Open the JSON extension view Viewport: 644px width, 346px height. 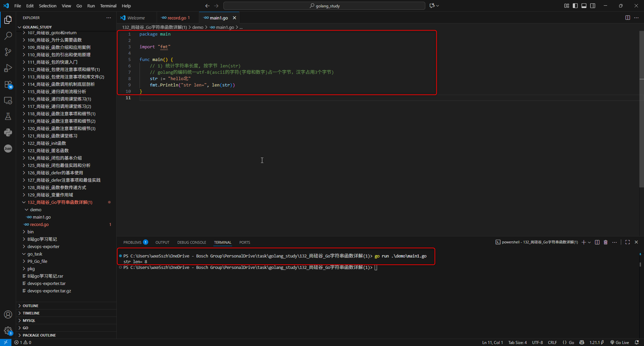pyautogui.click(x=8, y=149)
